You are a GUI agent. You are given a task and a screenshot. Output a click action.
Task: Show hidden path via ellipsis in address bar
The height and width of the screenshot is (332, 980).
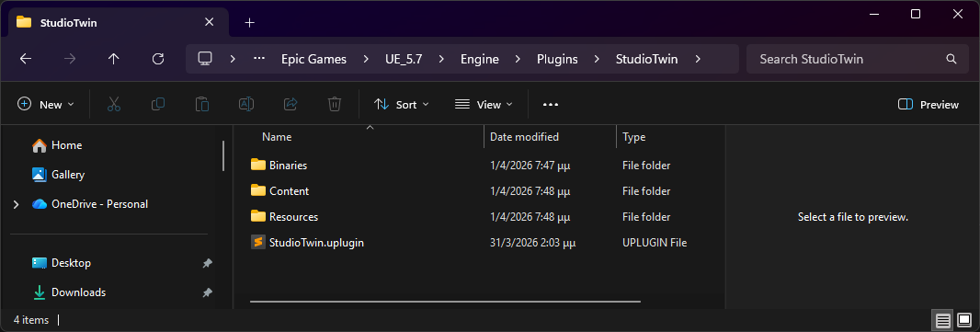point(259,59)
